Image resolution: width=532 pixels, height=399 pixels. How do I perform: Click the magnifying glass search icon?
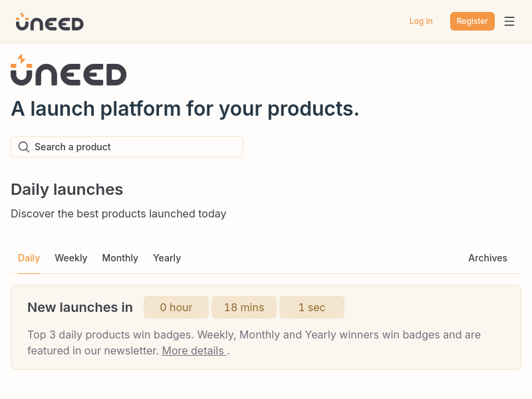24,147
